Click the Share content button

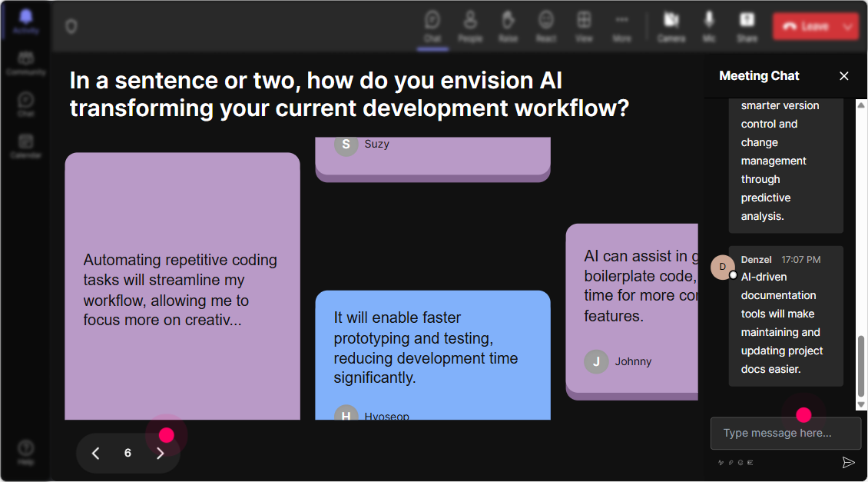pos(747,27)
